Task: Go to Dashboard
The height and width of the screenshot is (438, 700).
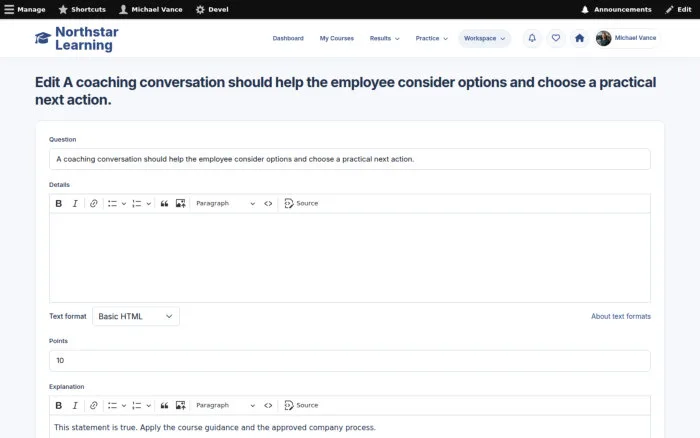Action: point(288,38)
